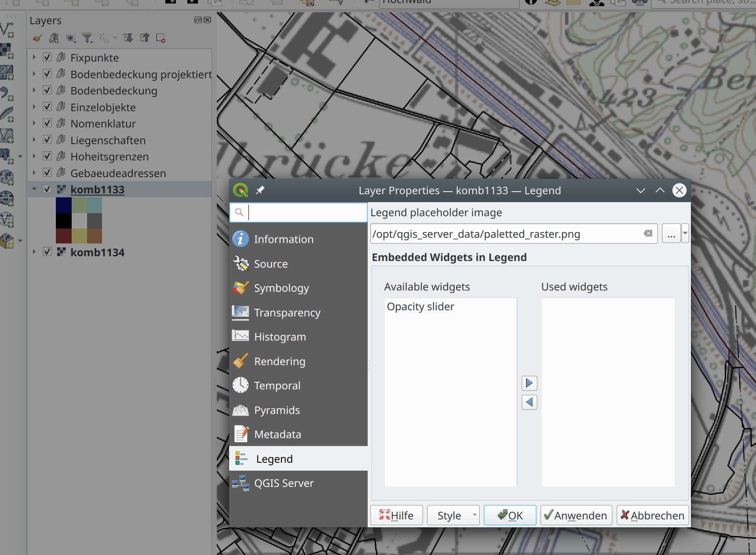
Task: Add a new group in the Layers panel
Action: [54, 38]
